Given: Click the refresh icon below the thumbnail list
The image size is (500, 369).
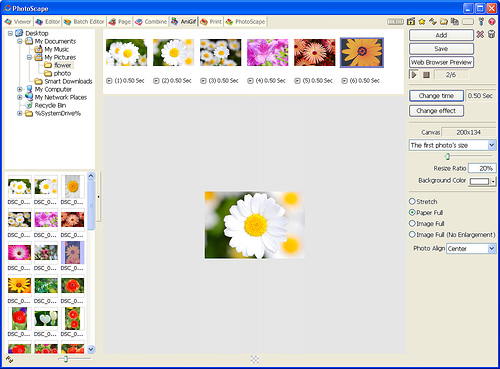Looking at the screenshot, I should click(9, 359).
